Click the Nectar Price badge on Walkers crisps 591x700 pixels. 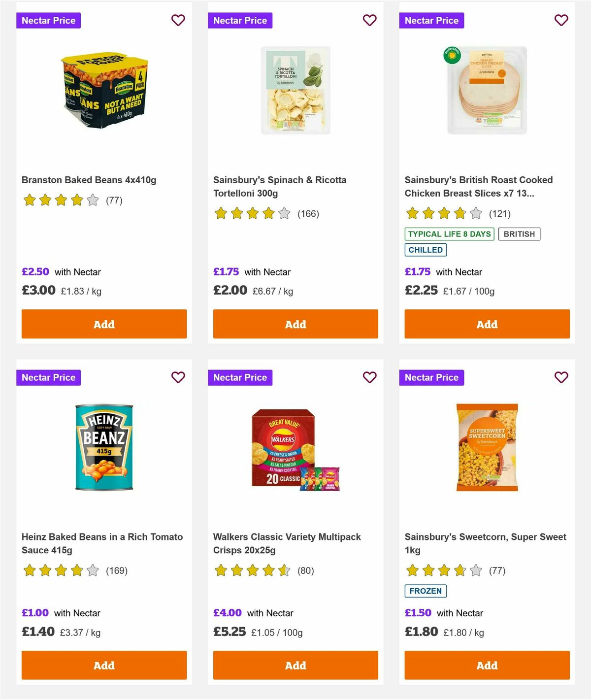(240, 377)
